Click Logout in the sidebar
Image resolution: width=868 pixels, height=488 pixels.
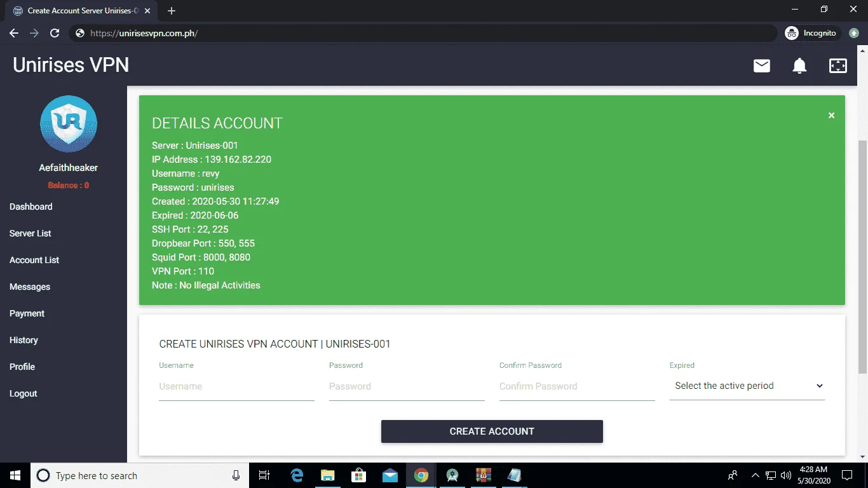point(24,393)
